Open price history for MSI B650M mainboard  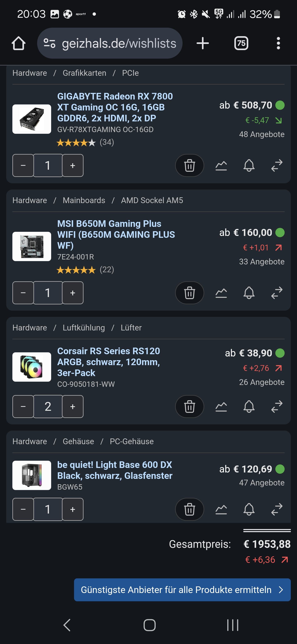(x=221, y=293)
